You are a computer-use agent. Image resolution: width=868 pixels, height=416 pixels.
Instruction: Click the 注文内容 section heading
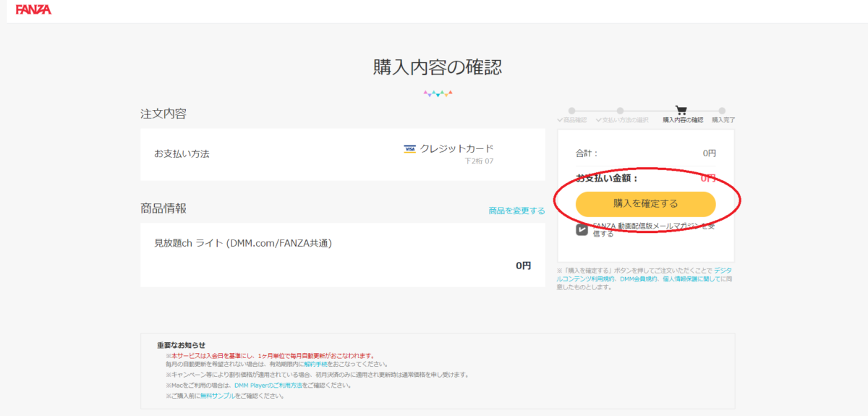[x=163, y=114]
